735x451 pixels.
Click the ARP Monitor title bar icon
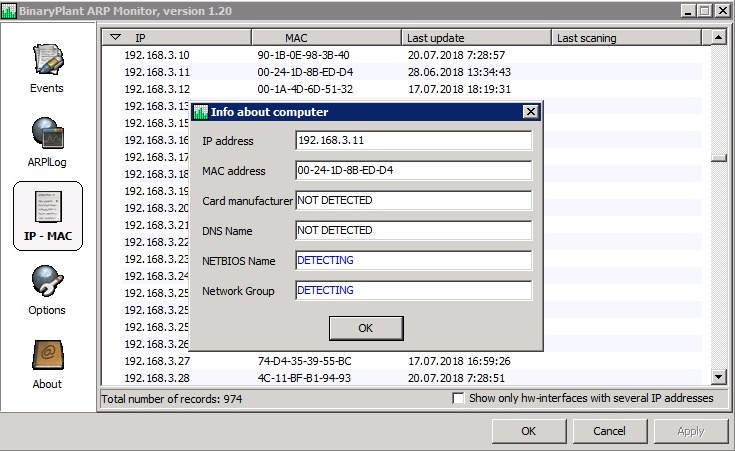pos(10,10)
